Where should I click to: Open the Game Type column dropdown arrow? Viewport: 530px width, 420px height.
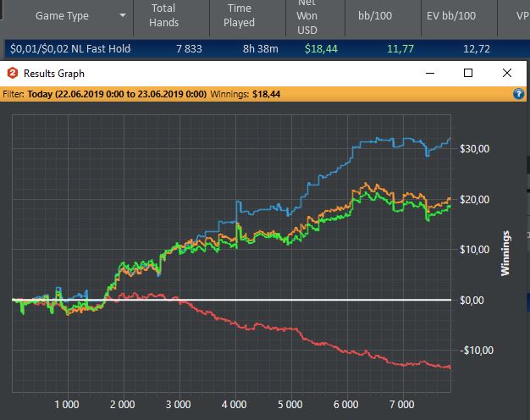click(123, 15)
